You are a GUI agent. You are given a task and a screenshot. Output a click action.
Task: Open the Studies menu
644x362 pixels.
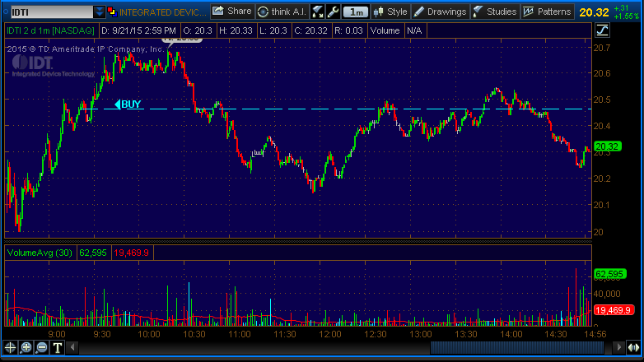click(495, 12)
